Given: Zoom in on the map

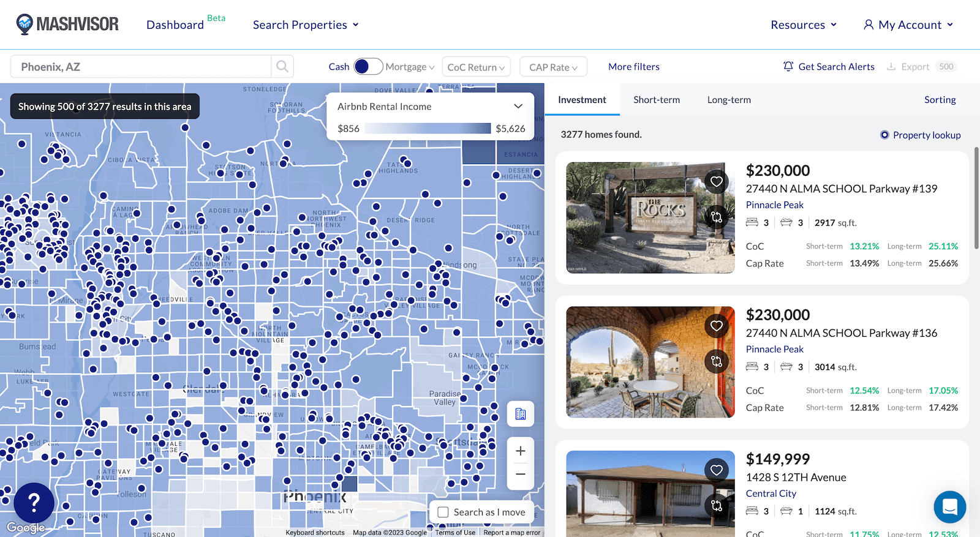Looking at the screenshot, I should click(x=521, y=451).
